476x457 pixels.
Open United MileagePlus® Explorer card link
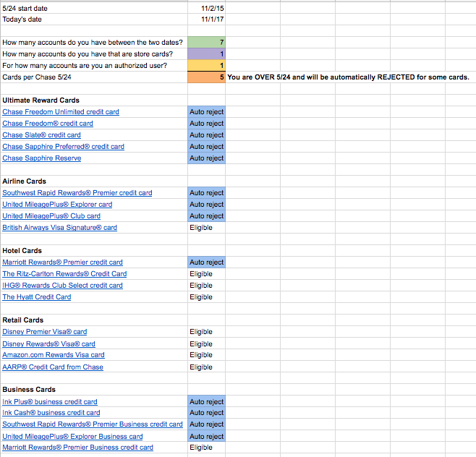(57, 205)
